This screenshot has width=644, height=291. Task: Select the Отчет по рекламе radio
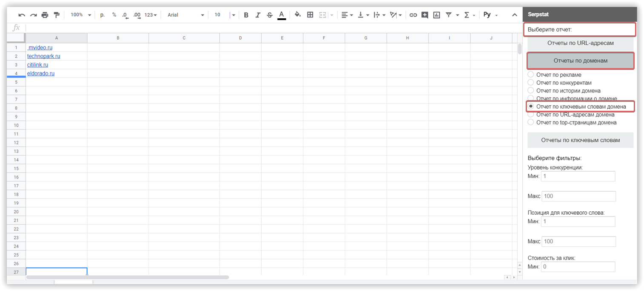(x=531, y=75)
